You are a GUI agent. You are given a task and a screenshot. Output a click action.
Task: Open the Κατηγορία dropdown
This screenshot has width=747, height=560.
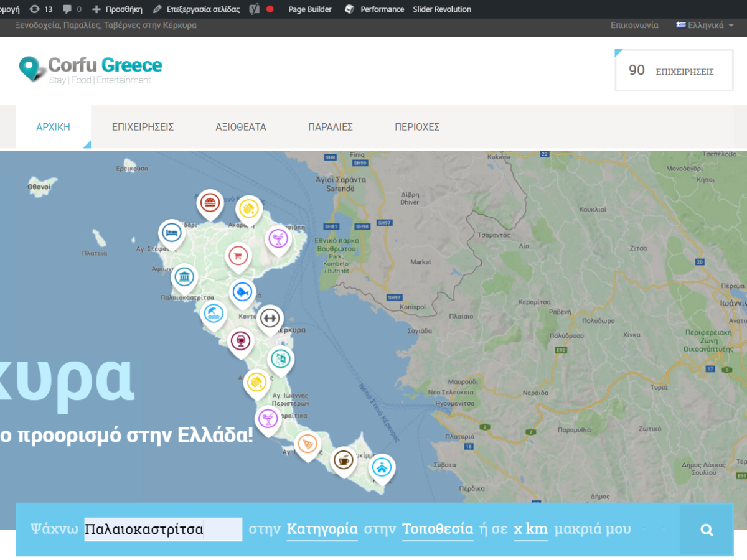[322, 530]
